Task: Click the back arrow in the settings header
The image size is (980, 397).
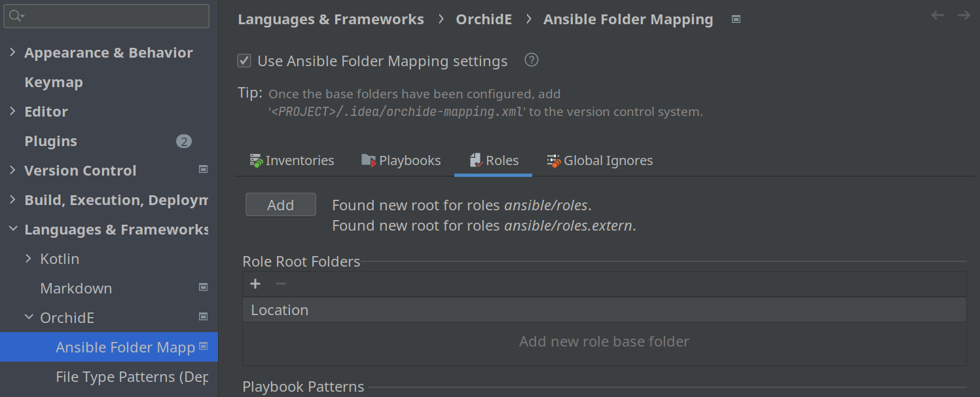Action: pyautogui.click(x=937, y=15)
